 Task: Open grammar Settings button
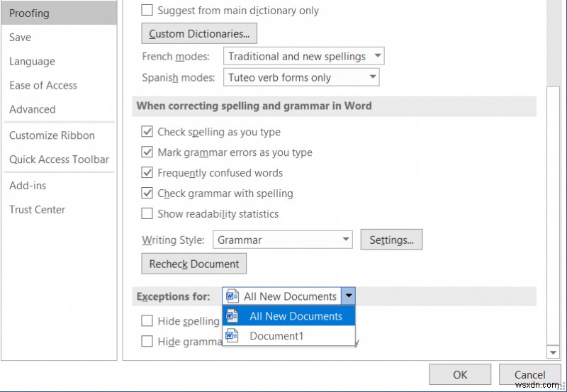[392, 240]
